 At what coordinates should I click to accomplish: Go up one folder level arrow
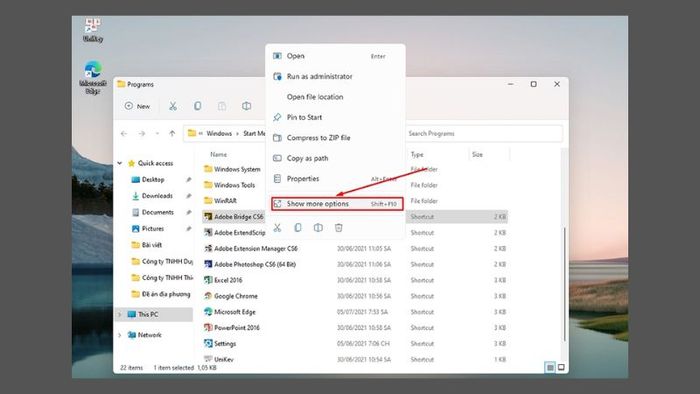click(x=172, y=133)
